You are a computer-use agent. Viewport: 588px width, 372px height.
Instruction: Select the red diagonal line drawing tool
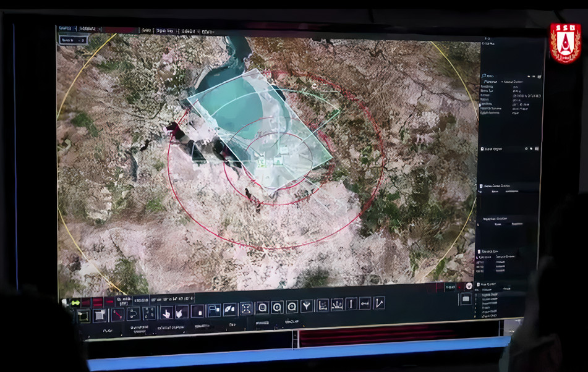117,315
